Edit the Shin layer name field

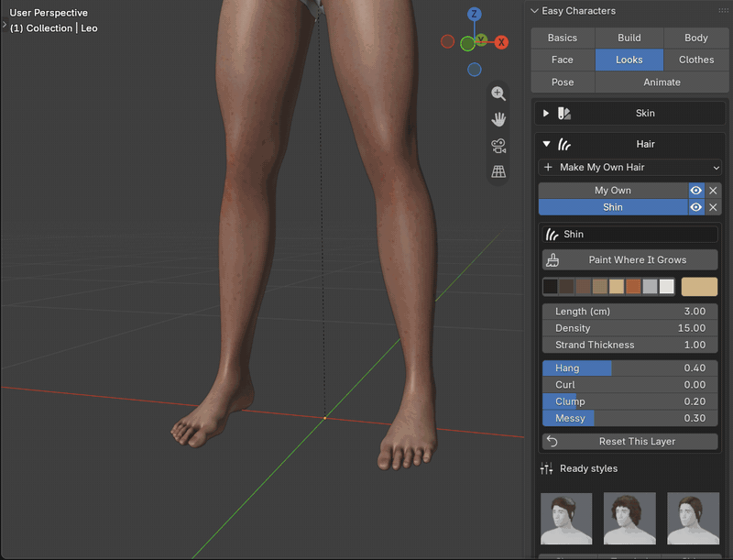(629, 235)
